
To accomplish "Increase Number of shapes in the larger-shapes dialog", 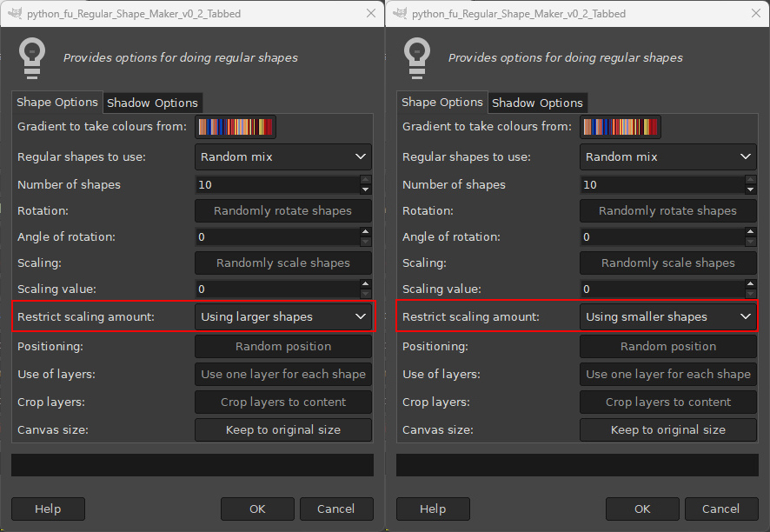I will (x=365, y=180).
